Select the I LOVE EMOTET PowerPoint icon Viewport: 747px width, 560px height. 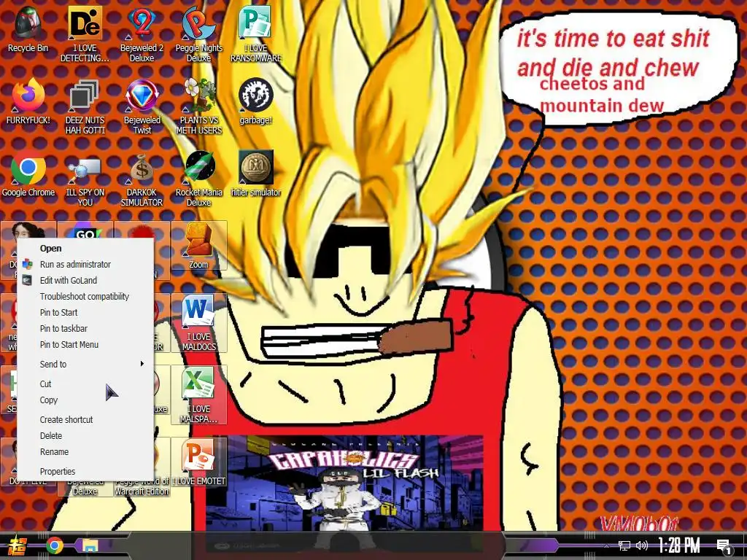(198, 462)
